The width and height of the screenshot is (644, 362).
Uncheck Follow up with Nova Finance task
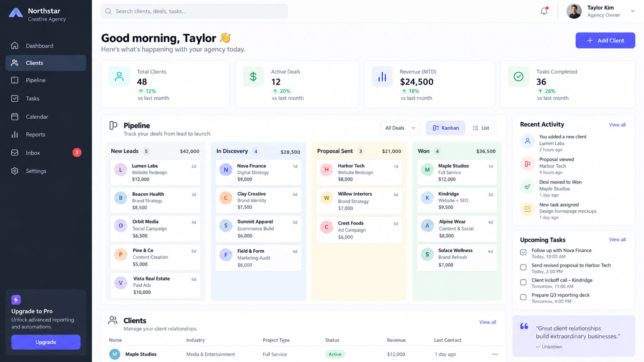point(523,252)
